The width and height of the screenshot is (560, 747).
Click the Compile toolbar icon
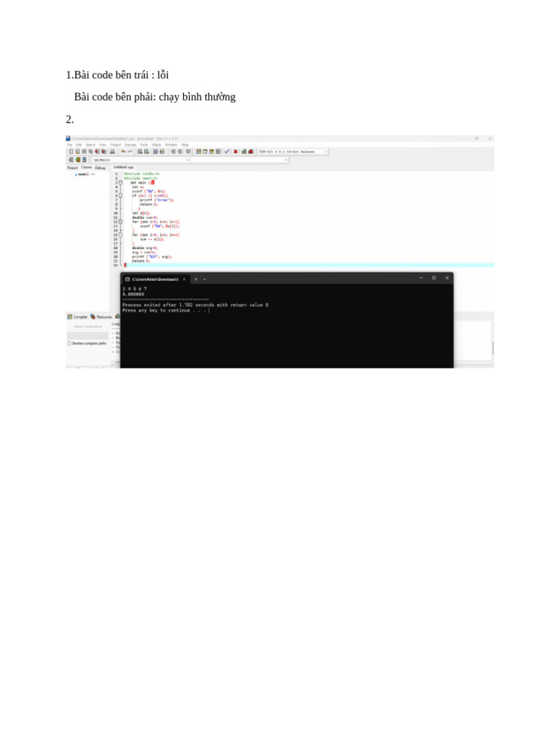(198, 152)
